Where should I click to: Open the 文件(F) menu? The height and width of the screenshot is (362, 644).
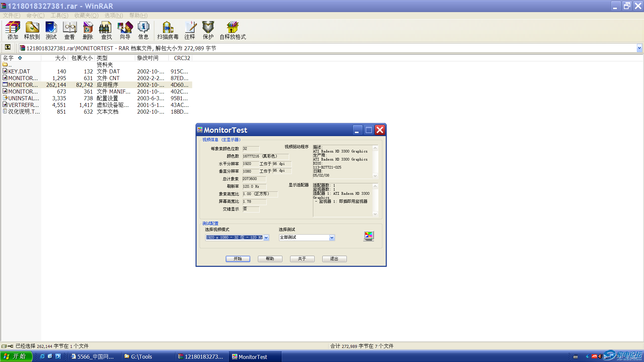tap(12, 15)
